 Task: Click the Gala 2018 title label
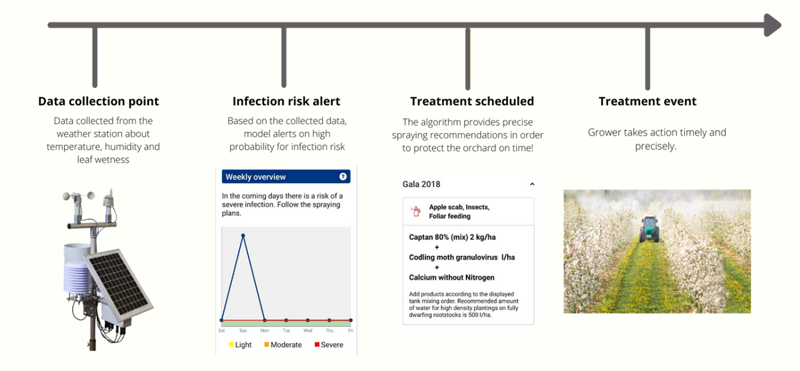(421, 184)
